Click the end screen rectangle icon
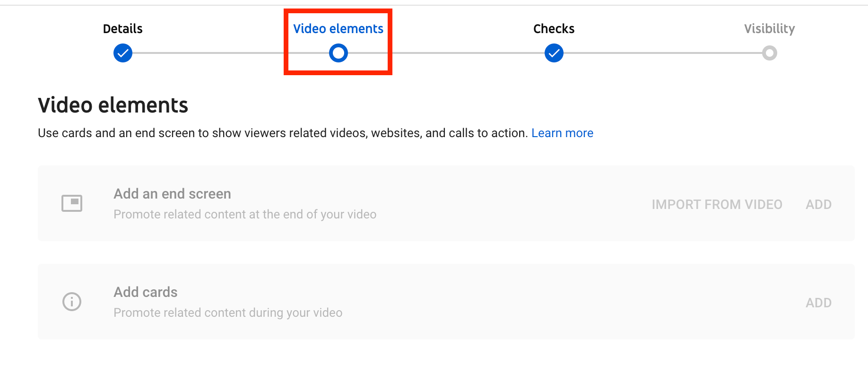This screenshot has width=868, height=365. pyautogui.click(x=72, y=203)
